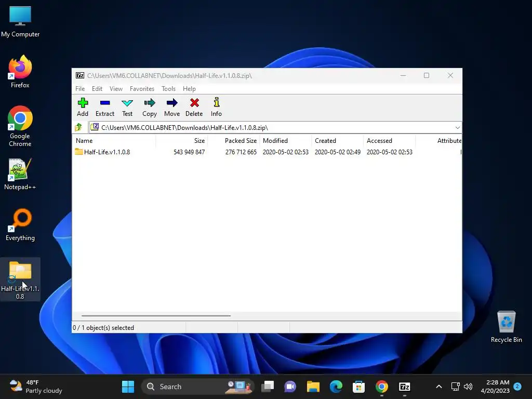Click the size value 543 949 847
532x399 pixels.
189,152
